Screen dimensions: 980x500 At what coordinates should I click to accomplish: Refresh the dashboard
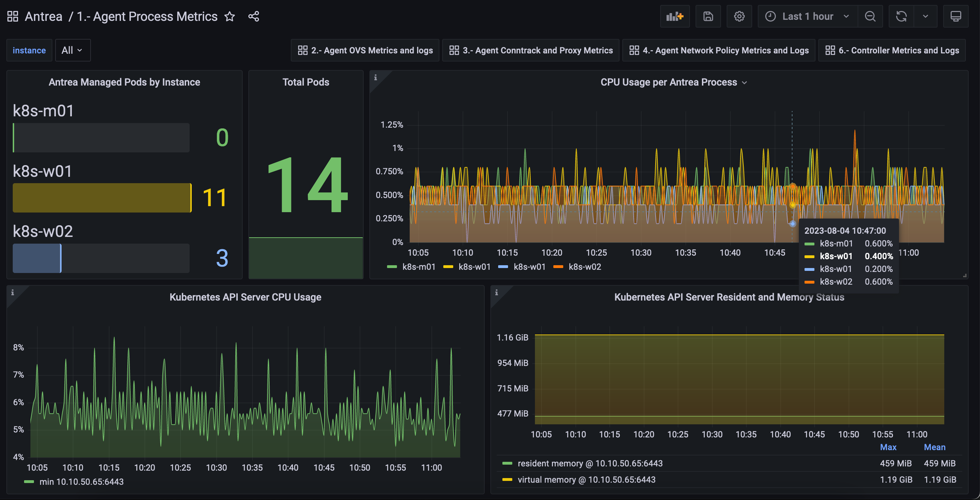(901, 16)
